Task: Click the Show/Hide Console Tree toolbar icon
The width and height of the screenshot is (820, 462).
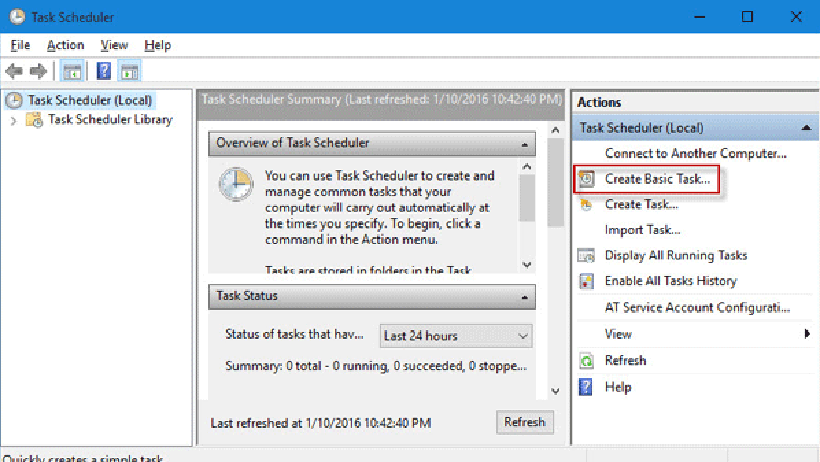Action: click(72, 71)
